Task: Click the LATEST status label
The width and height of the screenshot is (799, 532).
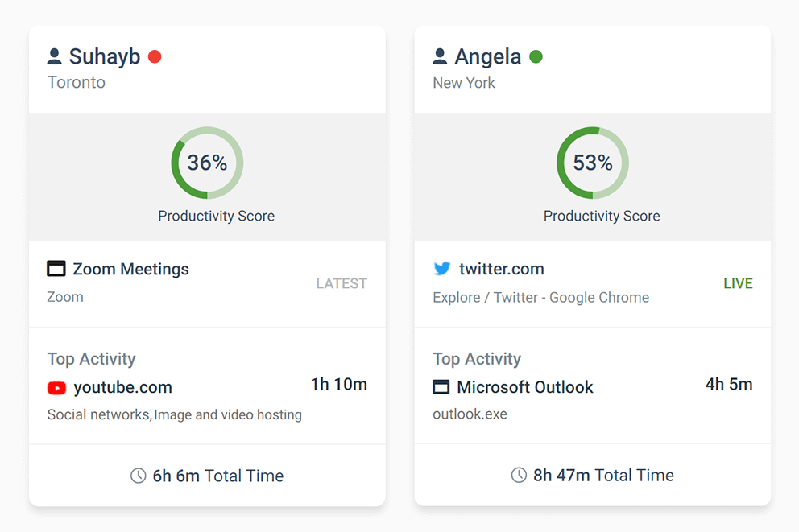Action: click(342, 283)
